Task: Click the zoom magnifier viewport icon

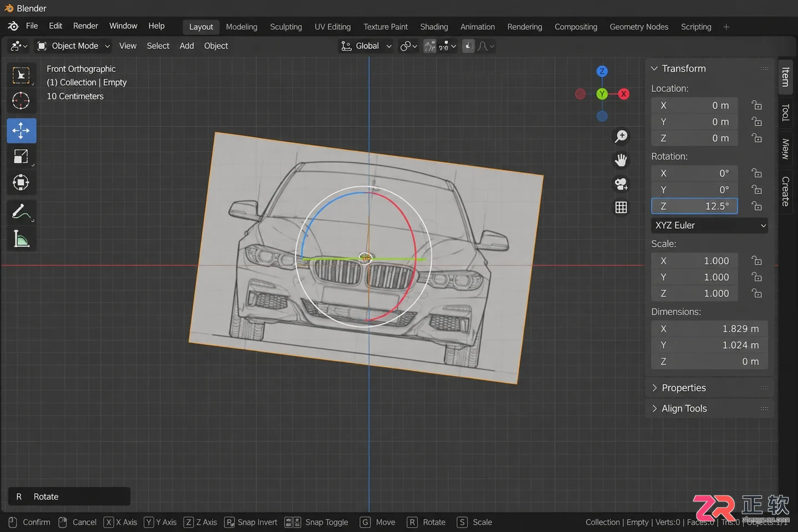Action: (x=621, y=136)
